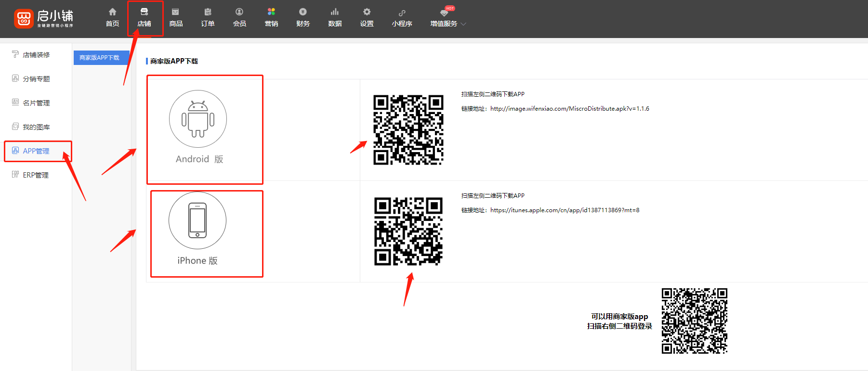Image resolution: width=868 pixels, height=371 pixels.
Task: Click the 可以用商家版app scan login text
Action: tap(619, 321)
